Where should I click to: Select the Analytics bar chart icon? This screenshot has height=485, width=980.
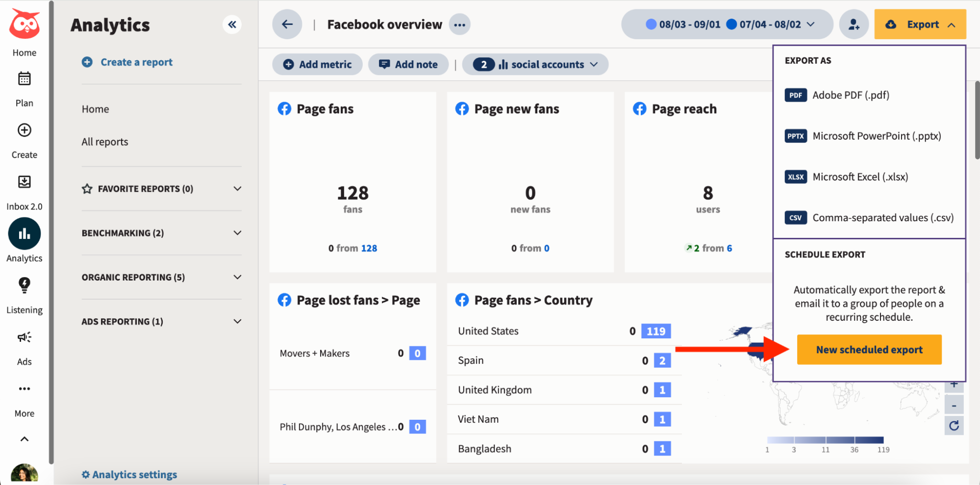point(25,234)
